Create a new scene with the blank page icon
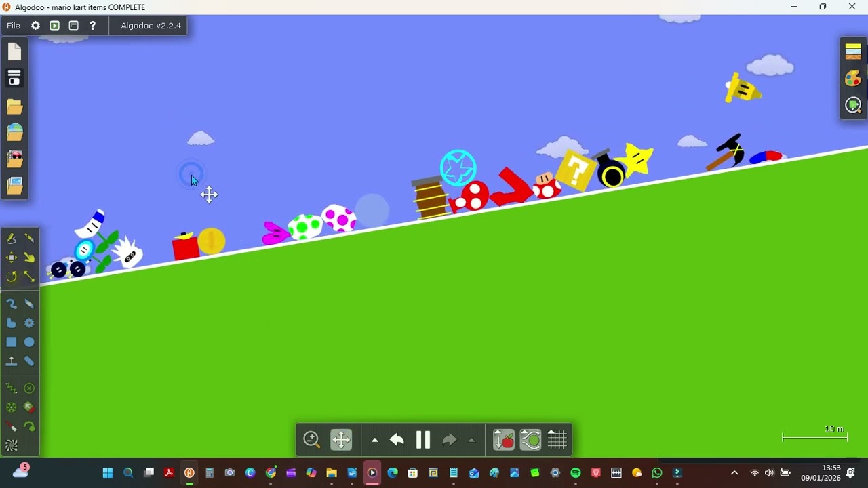 tap(15, 52)
